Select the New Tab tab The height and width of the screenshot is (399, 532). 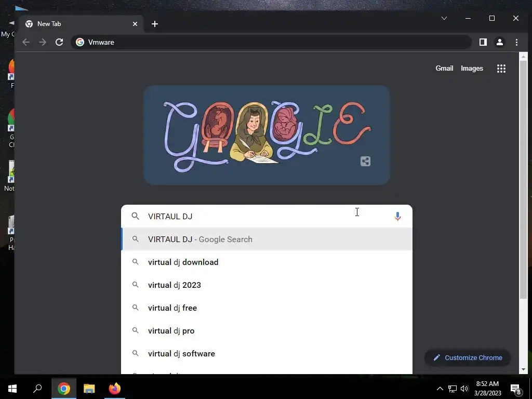tap(82, 24)
